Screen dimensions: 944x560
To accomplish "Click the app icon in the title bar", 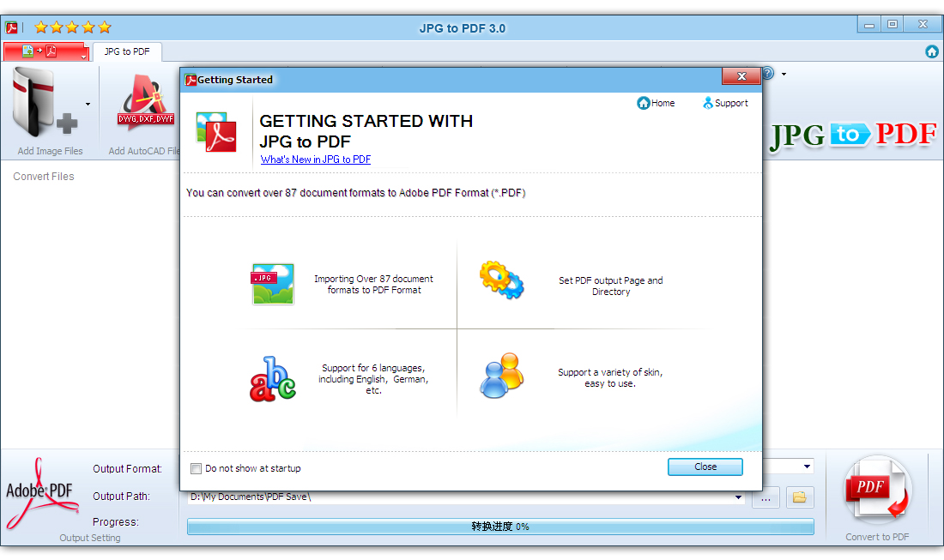I will point(11,27).
